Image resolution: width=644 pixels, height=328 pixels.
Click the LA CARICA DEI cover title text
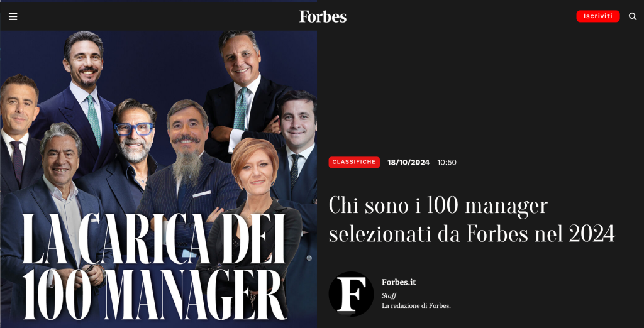point(153,239)
